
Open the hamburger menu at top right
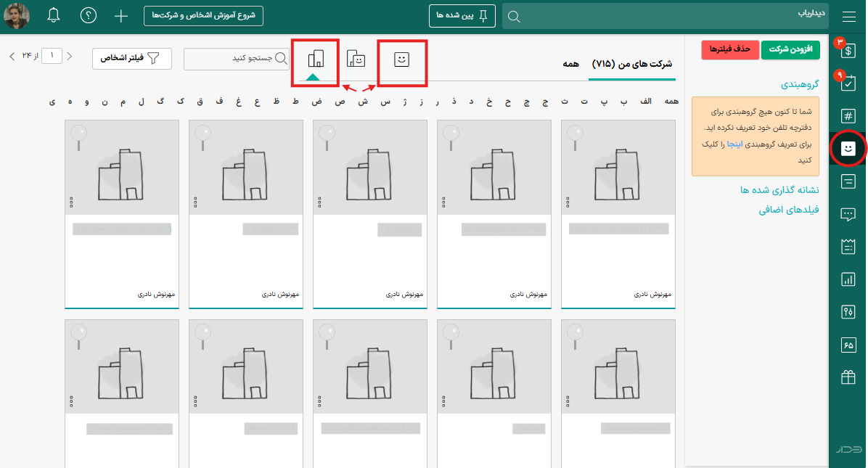[x=849, y=17]
